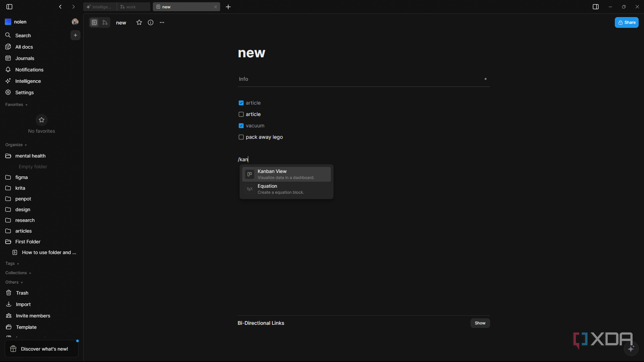This screenshot has width=644, height=362.
Task: Open the AI sparkle button bottom right
Action: 631,349
